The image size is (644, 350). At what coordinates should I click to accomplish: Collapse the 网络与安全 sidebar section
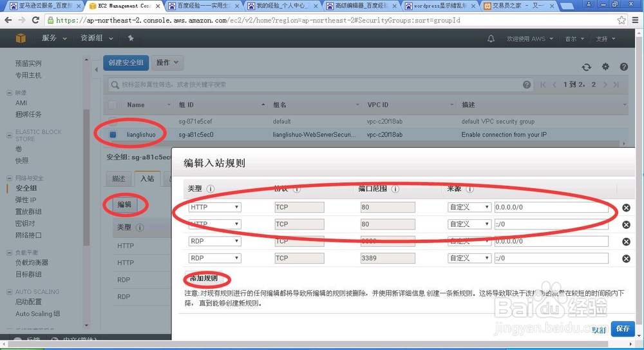[9, 178]
